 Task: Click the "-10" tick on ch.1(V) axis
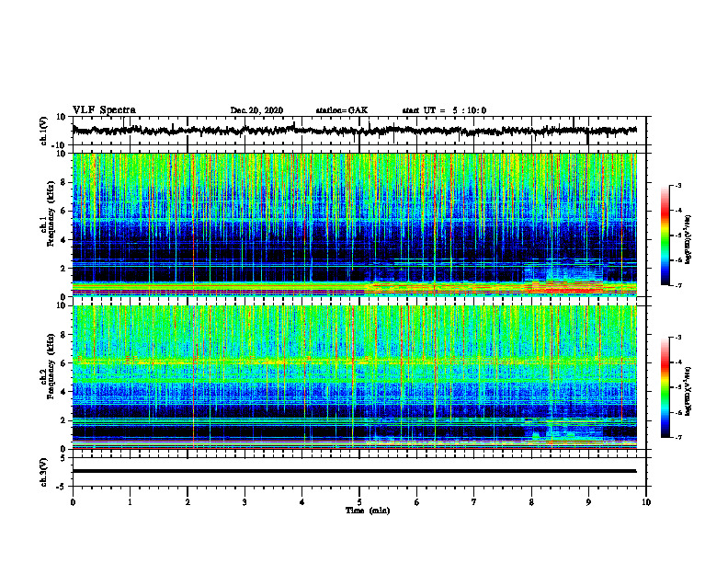[x=60, y=145]
